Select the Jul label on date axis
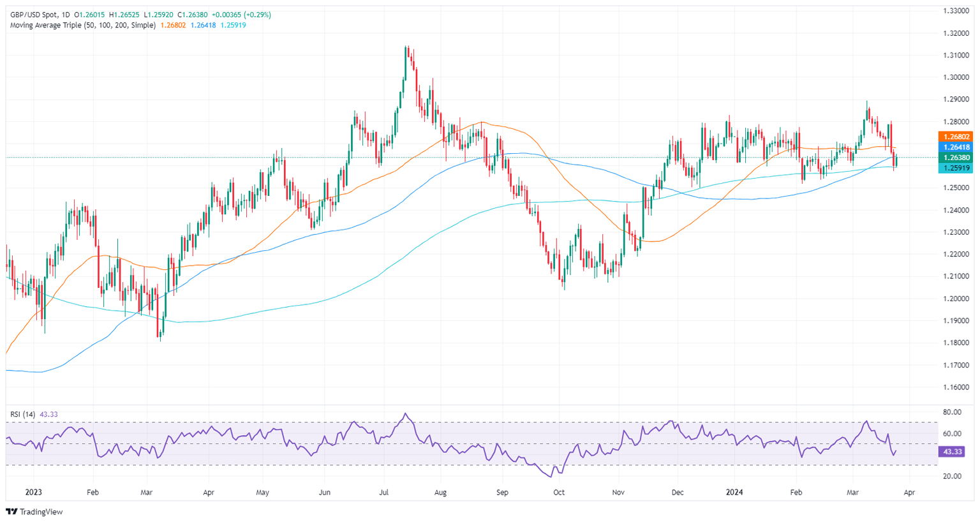 [x=384, y=493]
